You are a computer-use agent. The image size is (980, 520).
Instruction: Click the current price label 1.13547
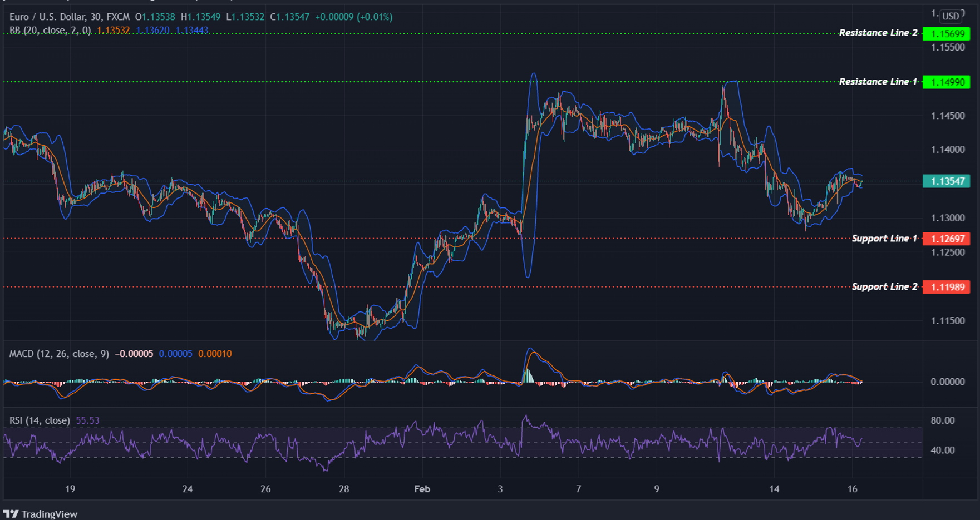pyautogui.click(x=946, y=181)
